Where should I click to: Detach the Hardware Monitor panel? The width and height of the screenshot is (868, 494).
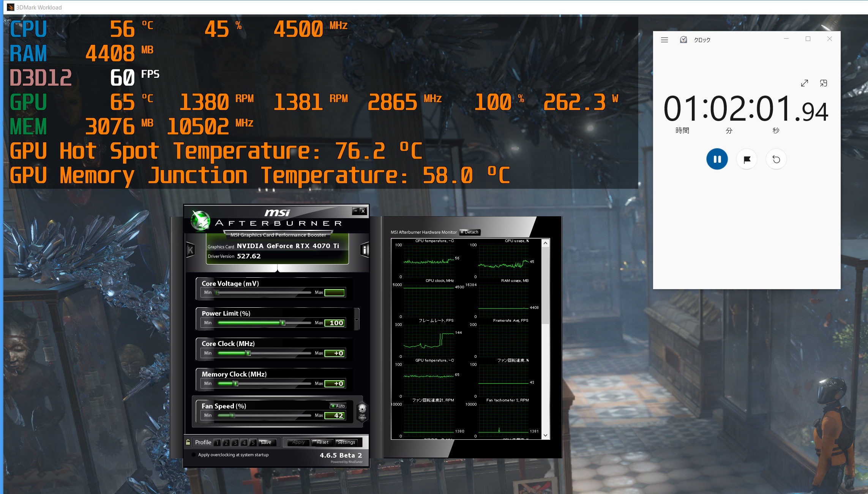point(470,232)
